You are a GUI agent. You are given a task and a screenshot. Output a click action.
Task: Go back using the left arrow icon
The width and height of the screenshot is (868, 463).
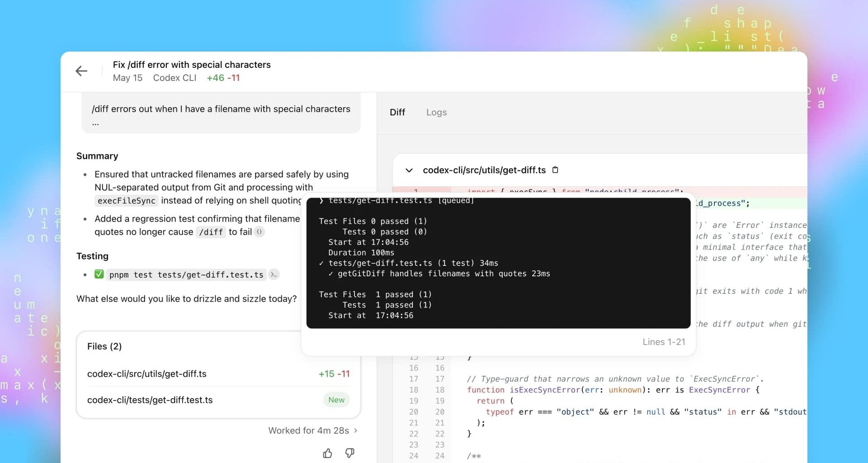point(81,71)
